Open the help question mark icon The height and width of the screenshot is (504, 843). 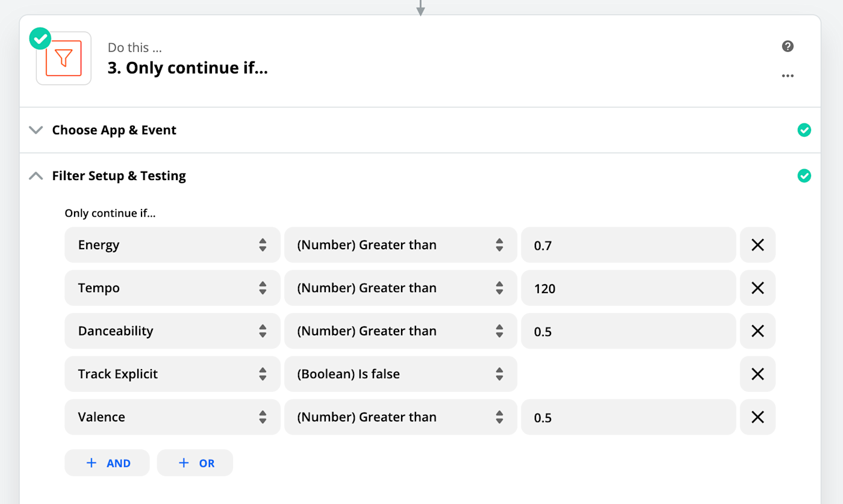coord(788,46)
